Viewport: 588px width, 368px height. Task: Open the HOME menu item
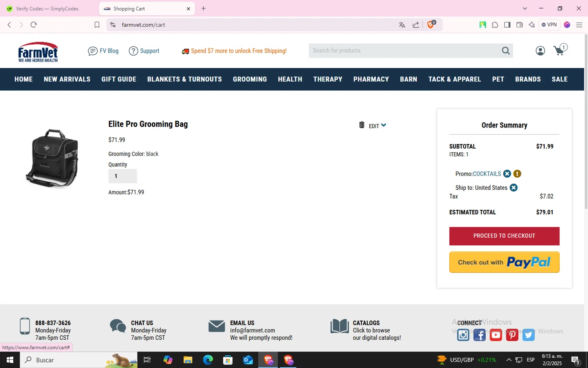coord(24,79)
